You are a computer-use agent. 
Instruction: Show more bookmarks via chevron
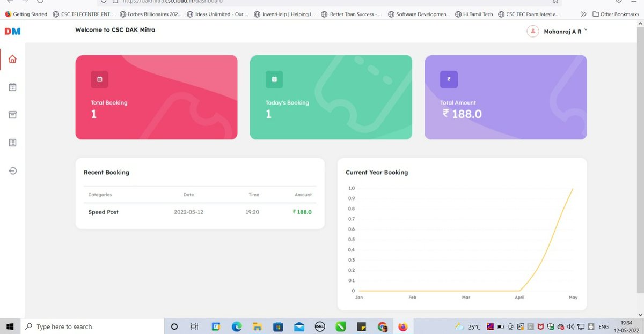(583, 14)
